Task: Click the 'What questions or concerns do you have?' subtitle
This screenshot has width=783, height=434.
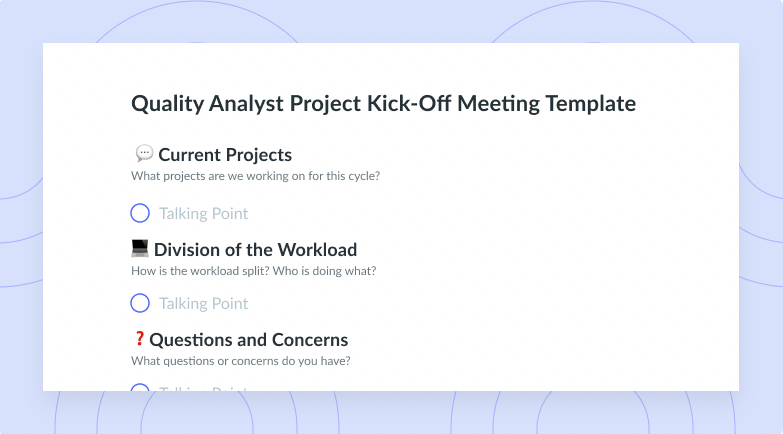Action: pyautogui.click(x=241, y=361)
